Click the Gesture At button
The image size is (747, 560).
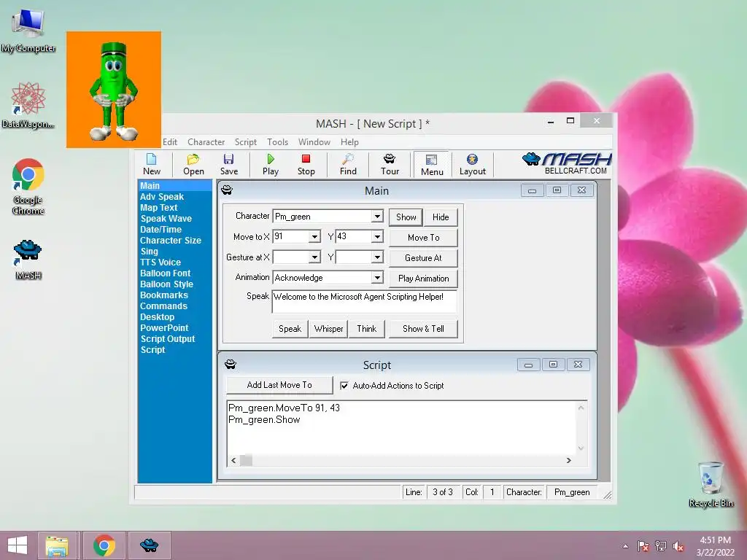[x=424, y=257]
